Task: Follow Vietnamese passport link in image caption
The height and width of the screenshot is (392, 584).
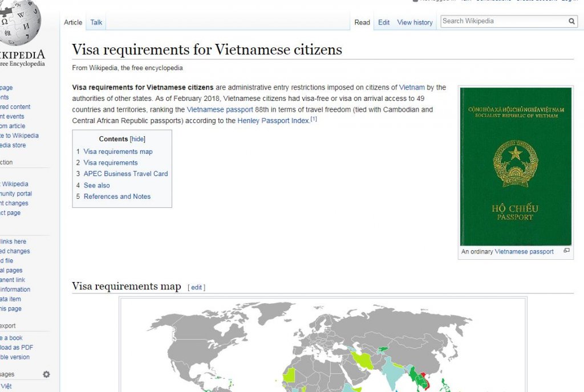Action: tap(524, 252)
